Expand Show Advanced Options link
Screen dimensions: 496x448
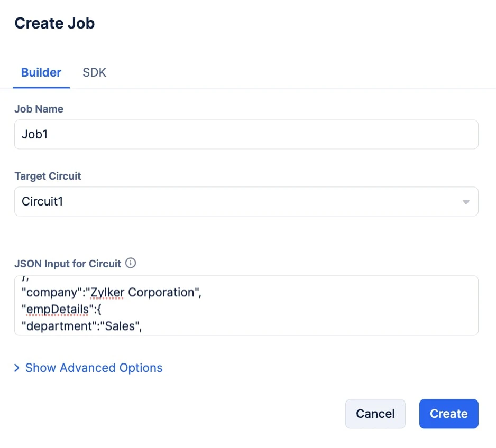coord(94,368)
